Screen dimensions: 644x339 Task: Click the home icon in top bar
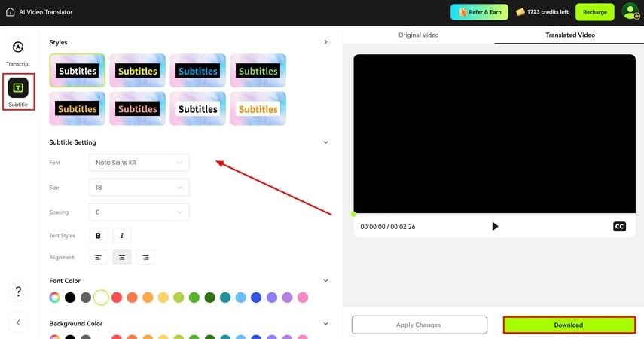(11, 12)
